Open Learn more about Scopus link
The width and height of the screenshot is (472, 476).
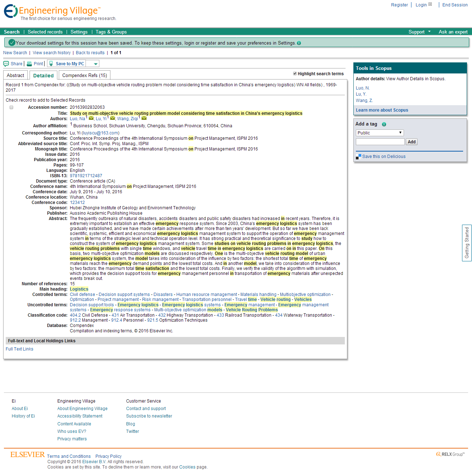[382, 110]
